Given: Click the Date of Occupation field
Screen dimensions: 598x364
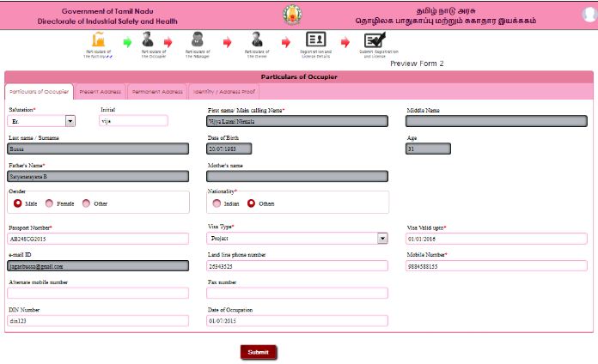Looking at the screenshot, I should 297,320.
